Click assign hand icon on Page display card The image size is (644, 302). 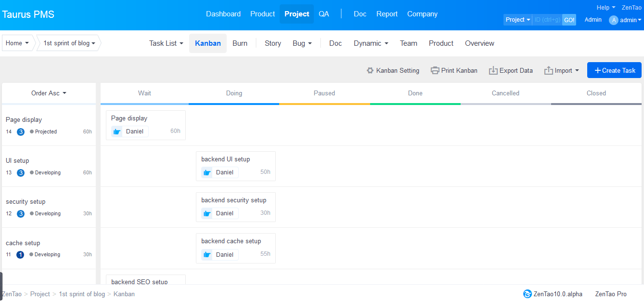[x=116, y=131]
